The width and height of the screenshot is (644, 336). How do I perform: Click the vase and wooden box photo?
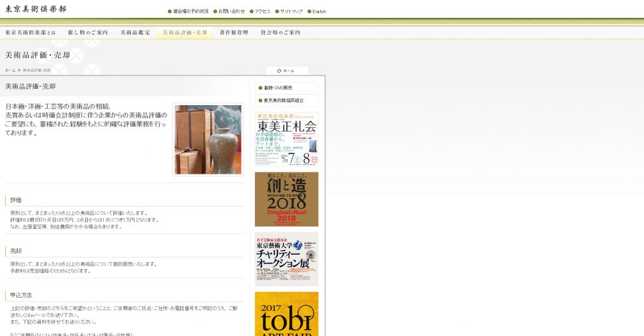(208, 140)
